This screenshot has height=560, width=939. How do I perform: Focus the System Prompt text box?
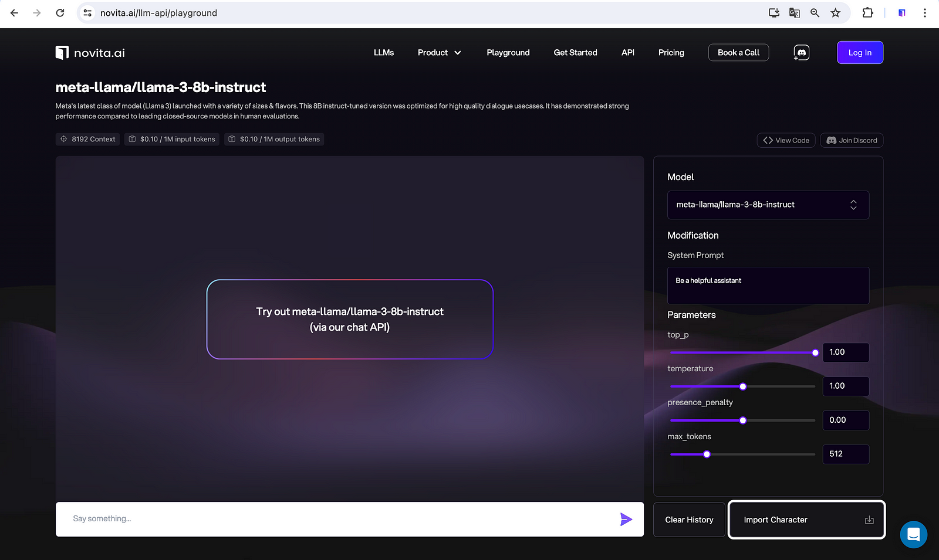(x=768, y=286)
